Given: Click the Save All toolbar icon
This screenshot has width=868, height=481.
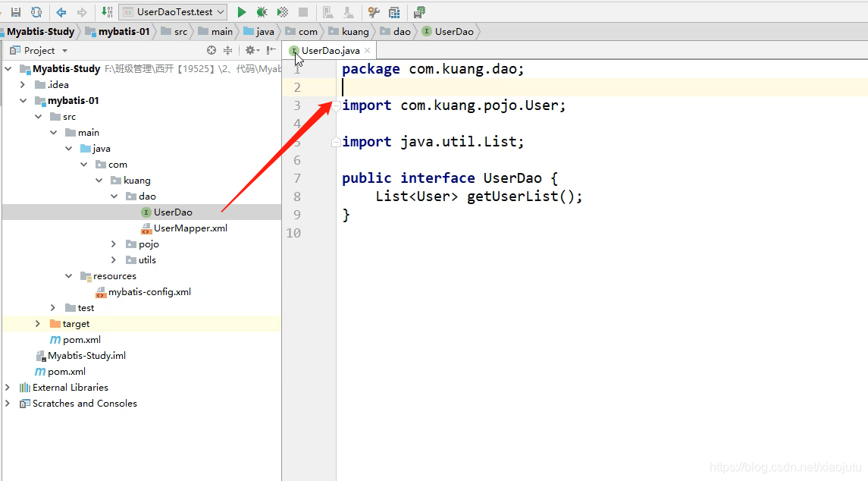Looking at the screenshot, I should 15,11.
